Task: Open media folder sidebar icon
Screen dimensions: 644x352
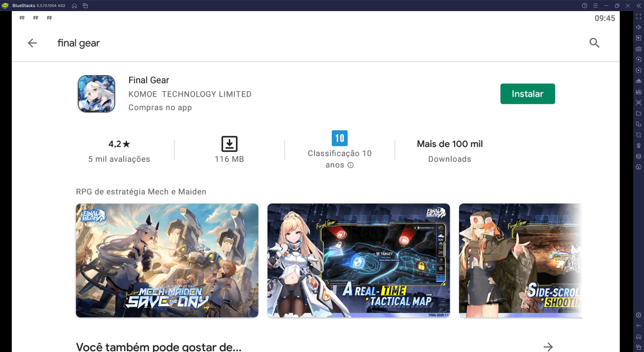Action: 639,113
